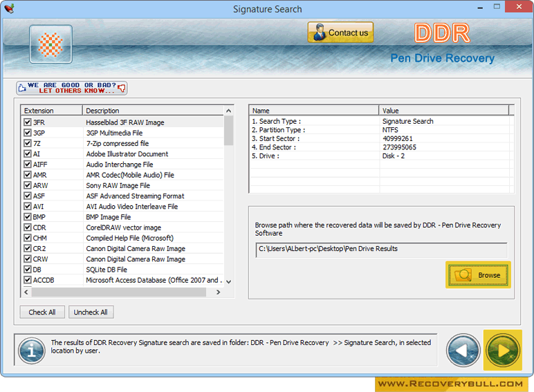Click the 'Disk - 2' drive value
Screen dimensions: 534x392
[394, 156]
